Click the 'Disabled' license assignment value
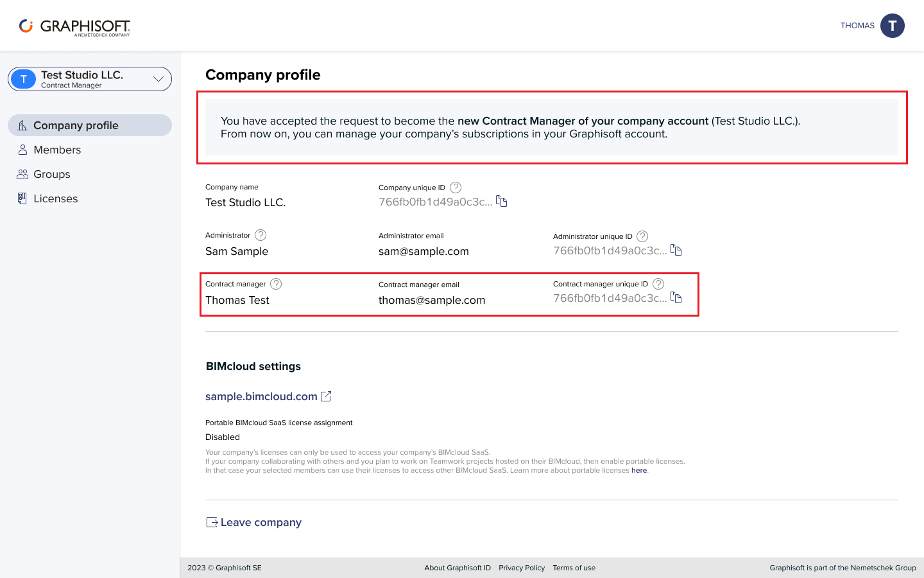 coord(223,437)
